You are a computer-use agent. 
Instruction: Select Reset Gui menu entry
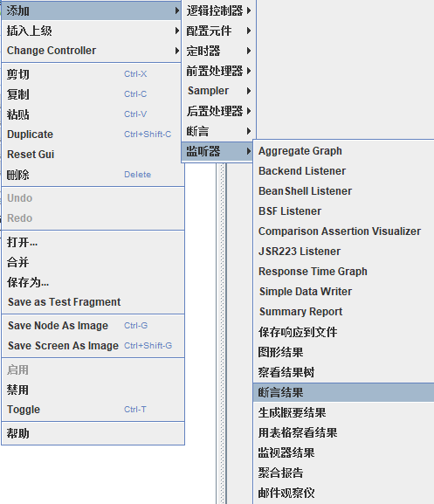pyautogui.click(x=93, y=155)
